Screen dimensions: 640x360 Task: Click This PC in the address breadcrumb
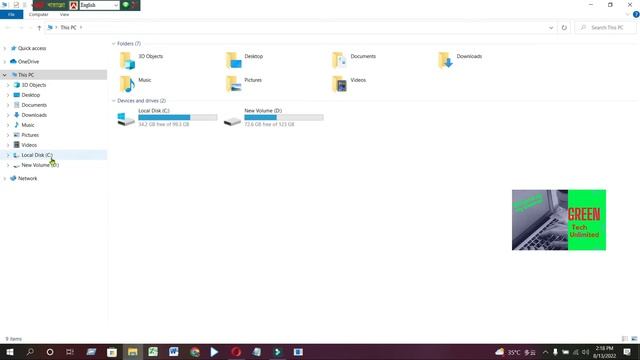click(68, 28)
